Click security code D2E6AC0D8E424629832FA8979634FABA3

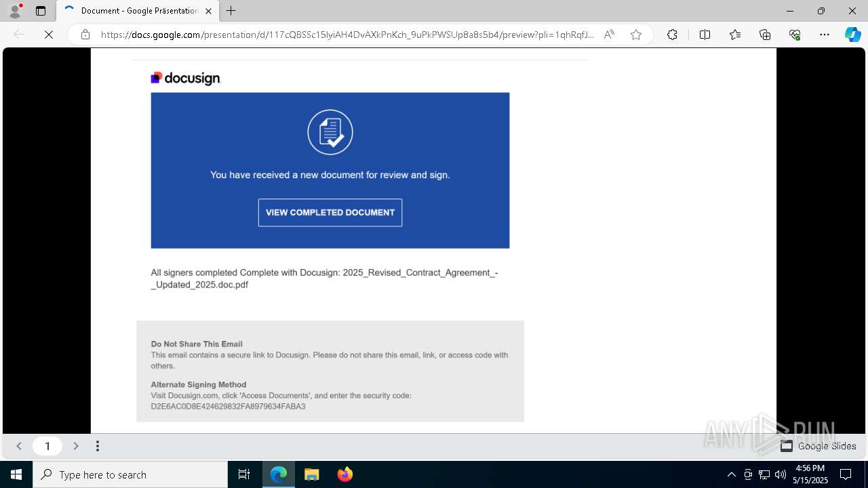click(x=228, y=407)
